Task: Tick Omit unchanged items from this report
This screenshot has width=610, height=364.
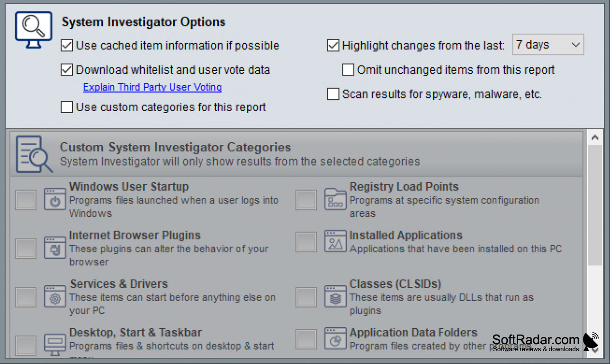Action: click(348, 70)
